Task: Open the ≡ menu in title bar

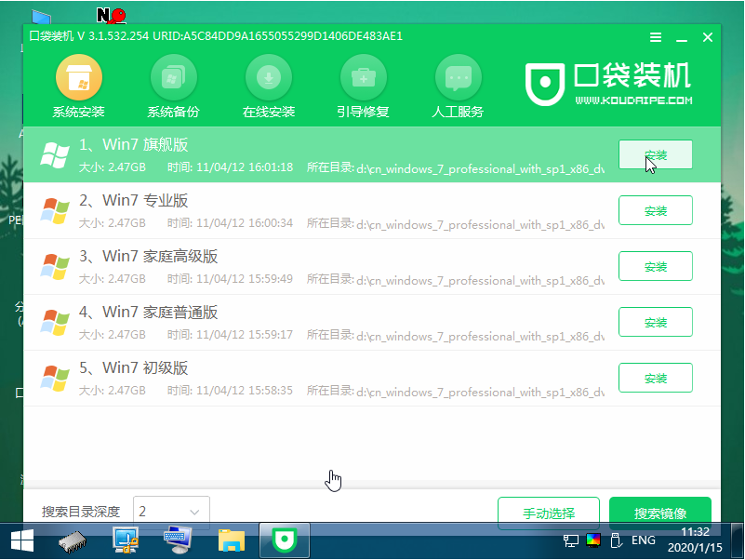Action: pyautogui.click(x=655, y=37)
